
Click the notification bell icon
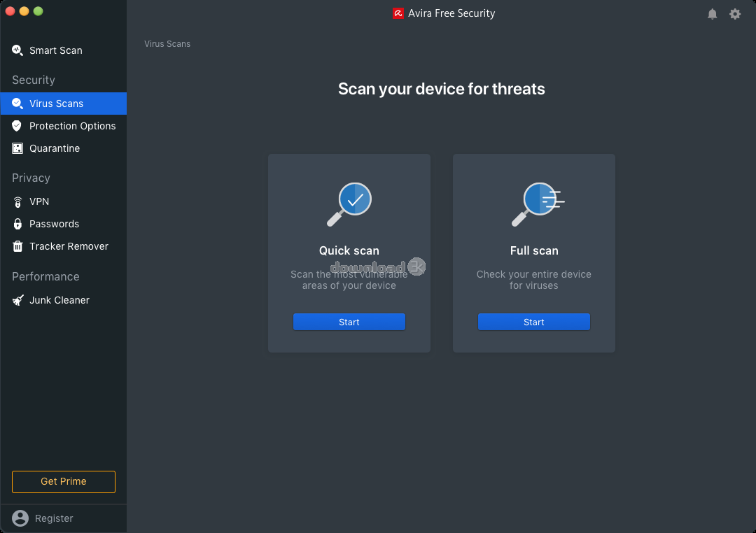(712, 14)
